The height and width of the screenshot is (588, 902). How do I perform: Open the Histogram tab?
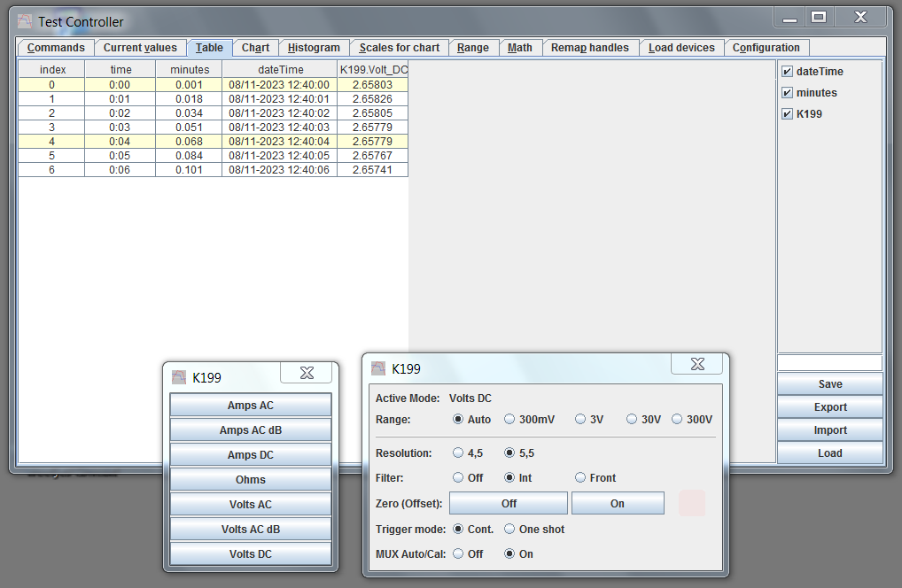pos(314,48)
